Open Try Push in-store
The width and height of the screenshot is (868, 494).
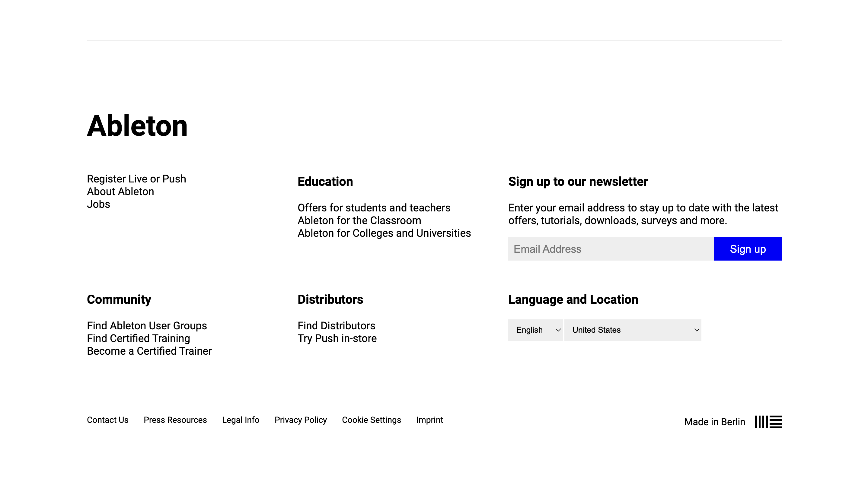click(x=337, y=338)
